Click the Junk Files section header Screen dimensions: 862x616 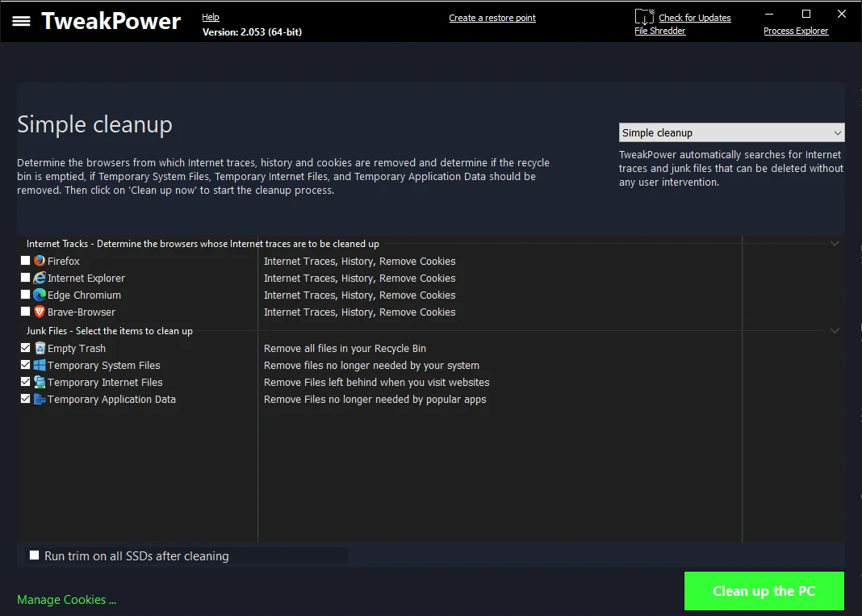pos(110,331)
